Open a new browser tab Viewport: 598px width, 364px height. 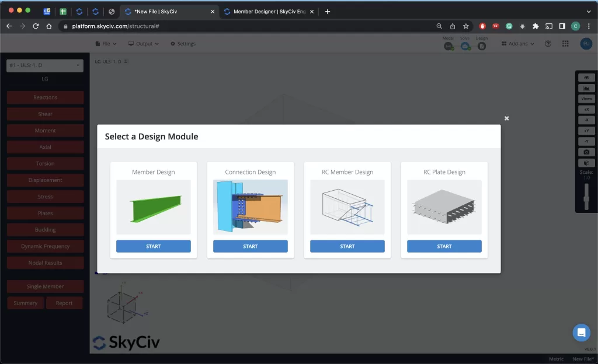(327, 12)
